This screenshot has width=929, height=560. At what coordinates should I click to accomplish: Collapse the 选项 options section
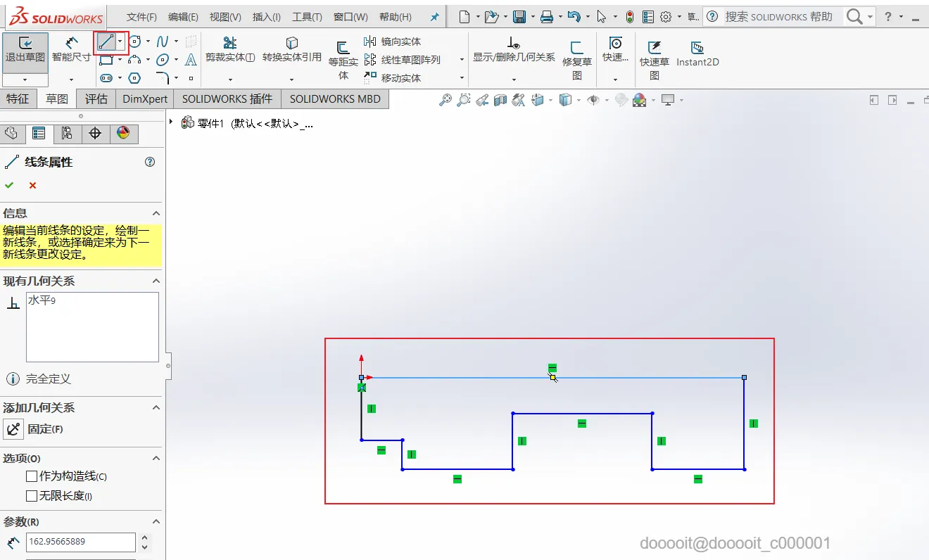coord(156,459)
